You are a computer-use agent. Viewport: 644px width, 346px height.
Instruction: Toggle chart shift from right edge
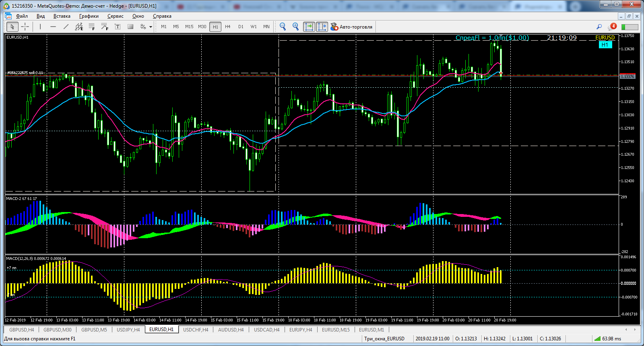click(322, 27)
